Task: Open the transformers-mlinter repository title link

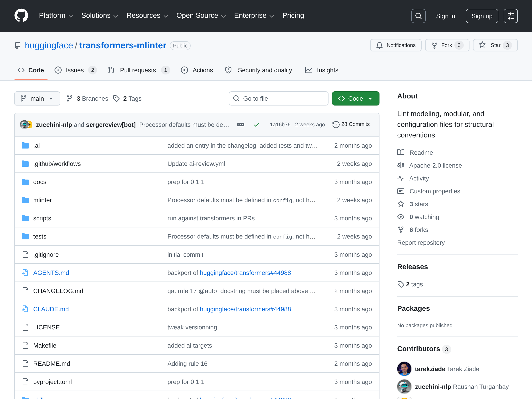Action: (x=123, y=45)
